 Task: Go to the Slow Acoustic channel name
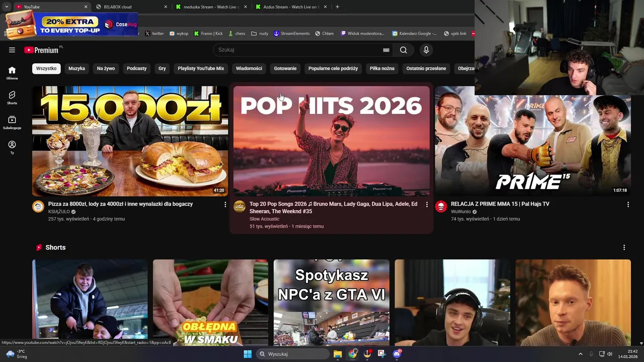[x=264, y=219]
